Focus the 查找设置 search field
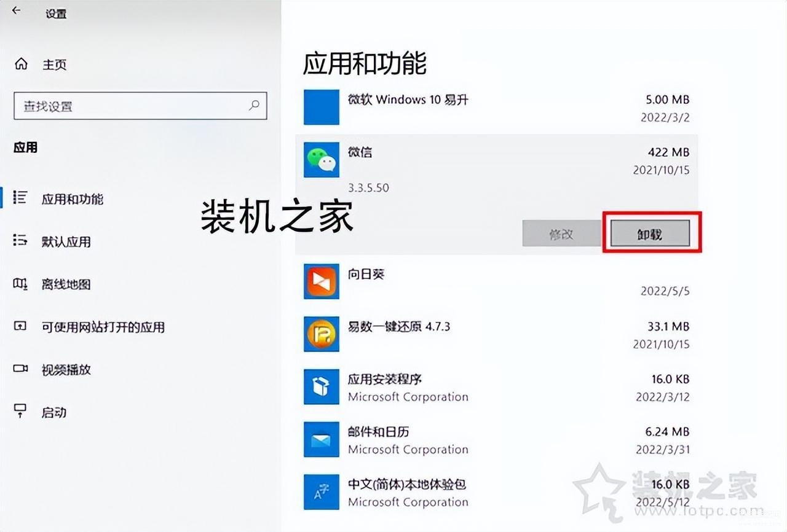787x532 pixels. 140,106
